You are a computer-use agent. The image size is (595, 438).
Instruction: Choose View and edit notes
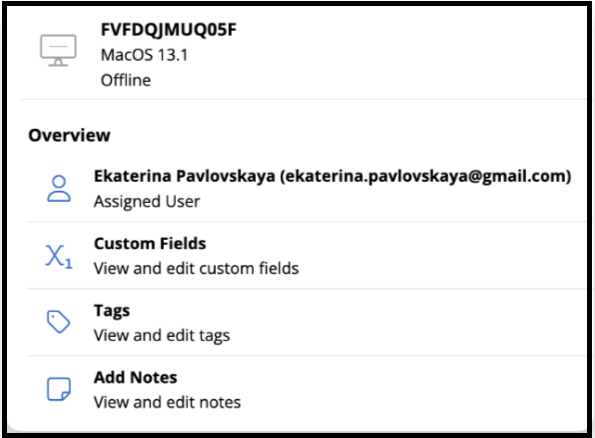pos(167,402)
